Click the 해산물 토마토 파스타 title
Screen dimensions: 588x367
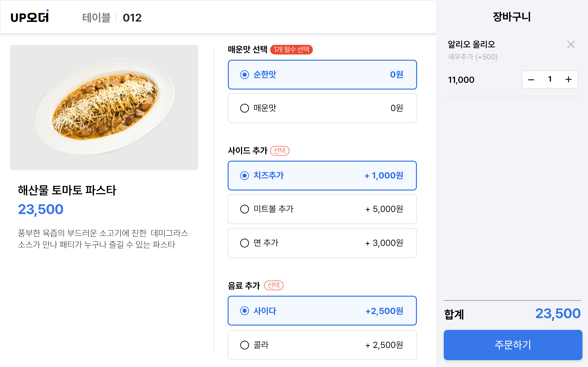click(x=67, y=190)
